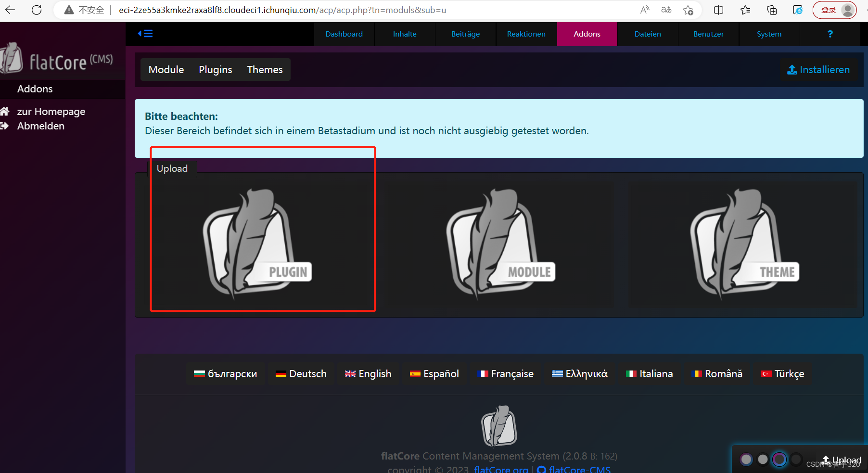Click the home icon beside zur Homepage
Screen dimensions: 868x473
coord(5,111)
